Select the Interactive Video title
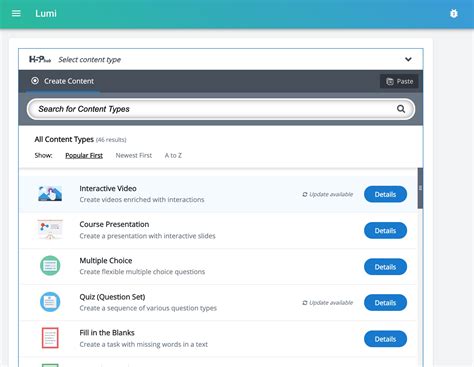 [108, 188]
